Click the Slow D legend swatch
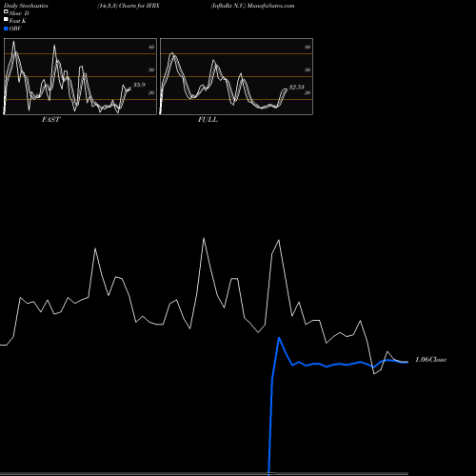The image size is (476, 476). click(x=6, y=12)
